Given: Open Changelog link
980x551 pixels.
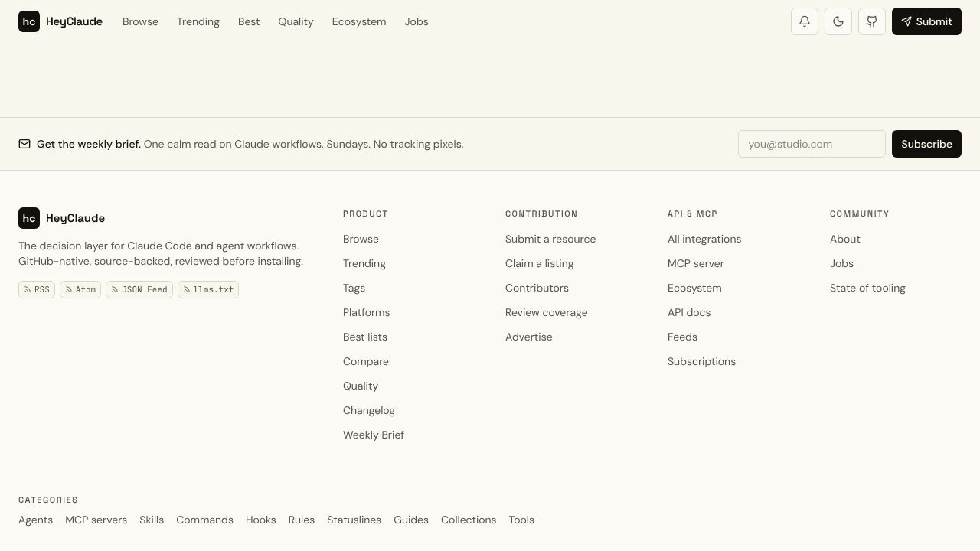Looking at the screenshot, I should tap(369, 410).
